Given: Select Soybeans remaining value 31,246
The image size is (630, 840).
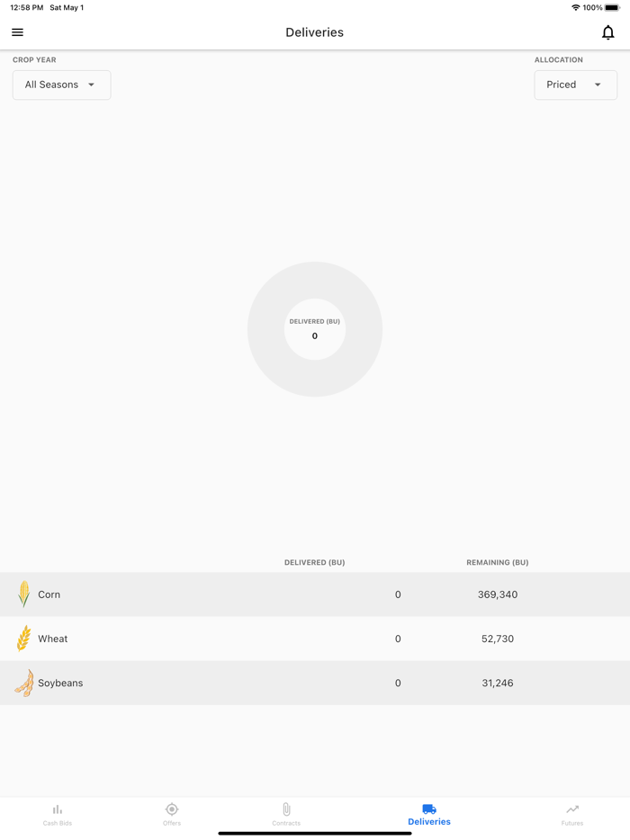Looking at the screenshot, I should (x=498, y=684).
